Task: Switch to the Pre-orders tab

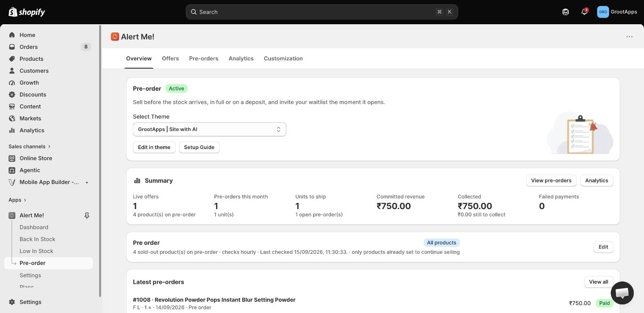Action: tap(204, 58)
